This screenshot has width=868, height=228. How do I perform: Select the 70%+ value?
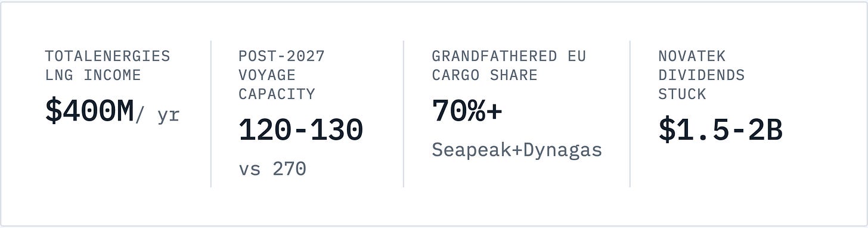click(x=467, y=110)
